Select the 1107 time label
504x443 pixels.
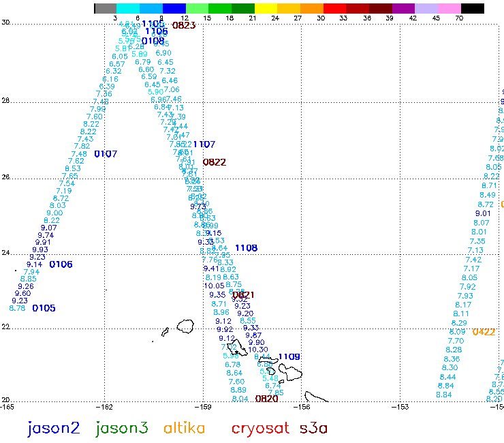click(x=204, y=144)
